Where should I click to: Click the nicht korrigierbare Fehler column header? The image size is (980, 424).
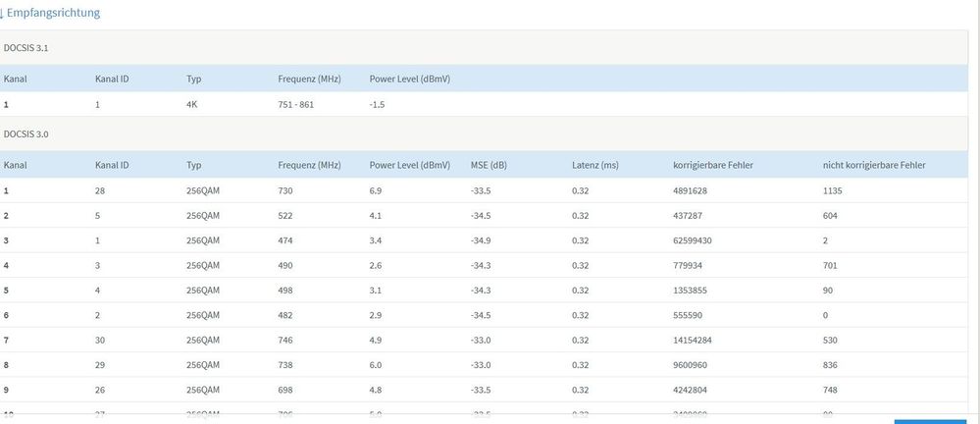pyautogui.click(x=873, y=164)
